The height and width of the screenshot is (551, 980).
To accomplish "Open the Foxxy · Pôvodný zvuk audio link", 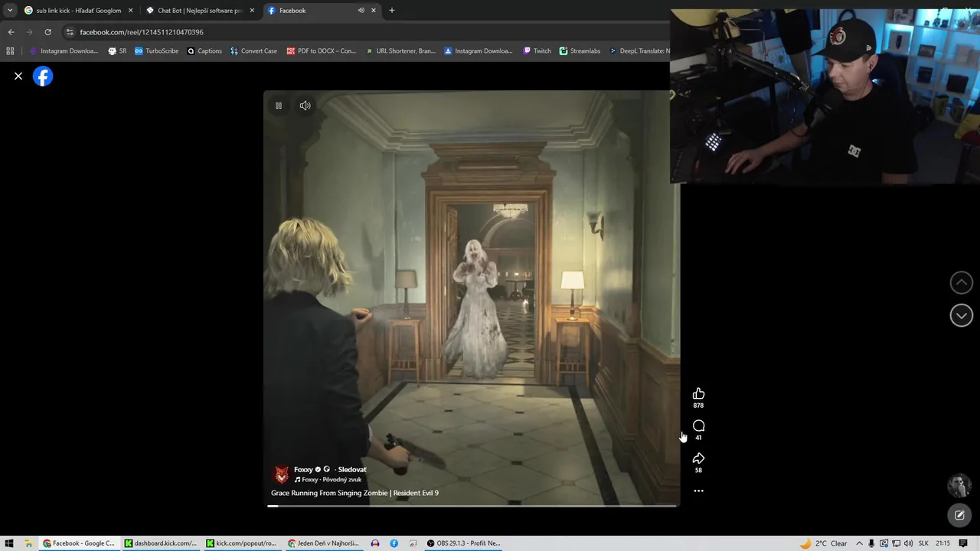I will coord(328,480).
